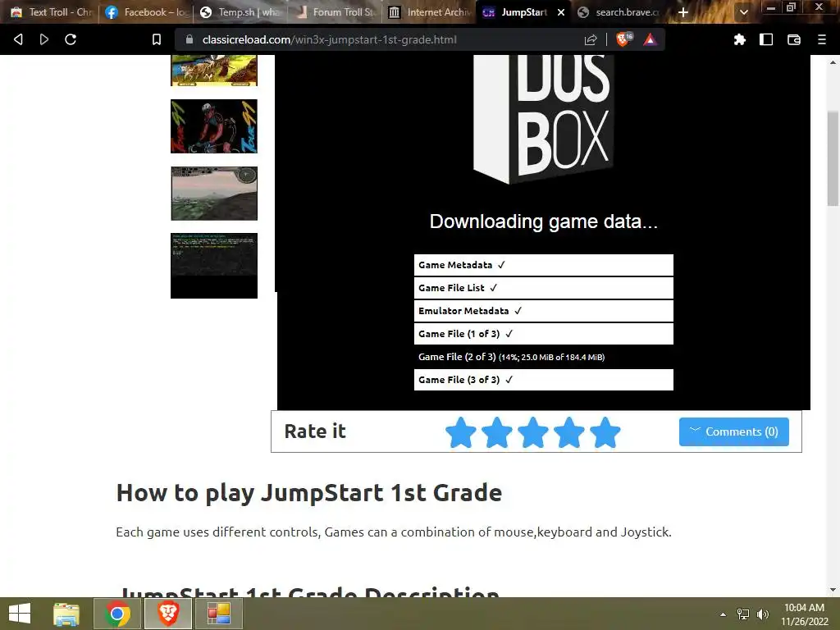This screenshot has width=840, height=630.
Task: Click the How to play JumpStart heading
Action: pos(309,493)
